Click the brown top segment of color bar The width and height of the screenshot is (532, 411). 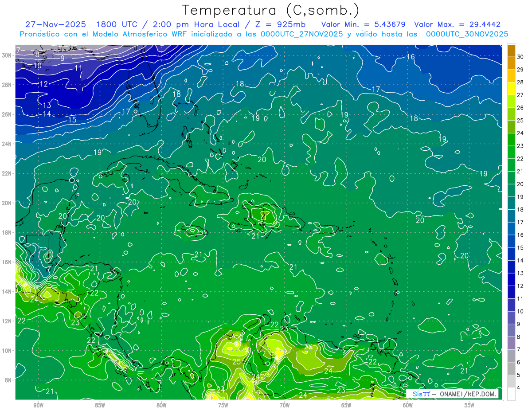[x=511, y=51]
